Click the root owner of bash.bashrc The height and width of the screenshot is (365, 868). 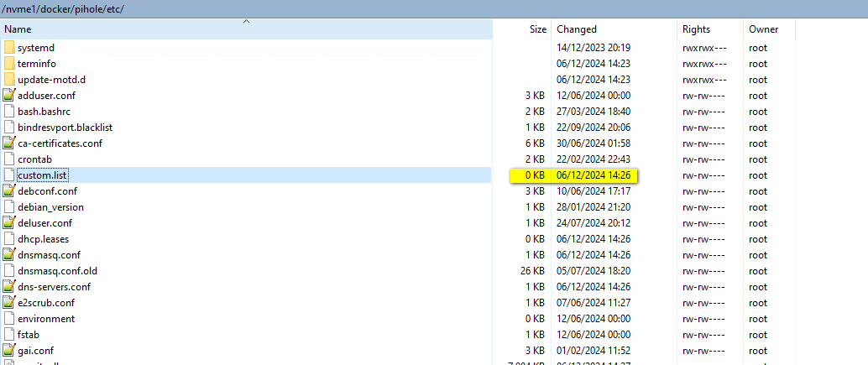[758, 111]
